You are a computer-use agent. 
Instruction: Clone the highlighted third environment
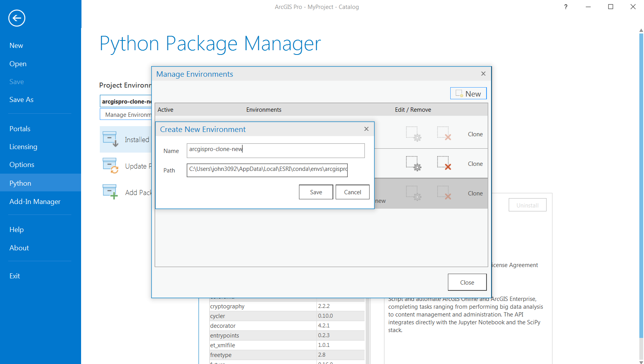click(475, 193)
